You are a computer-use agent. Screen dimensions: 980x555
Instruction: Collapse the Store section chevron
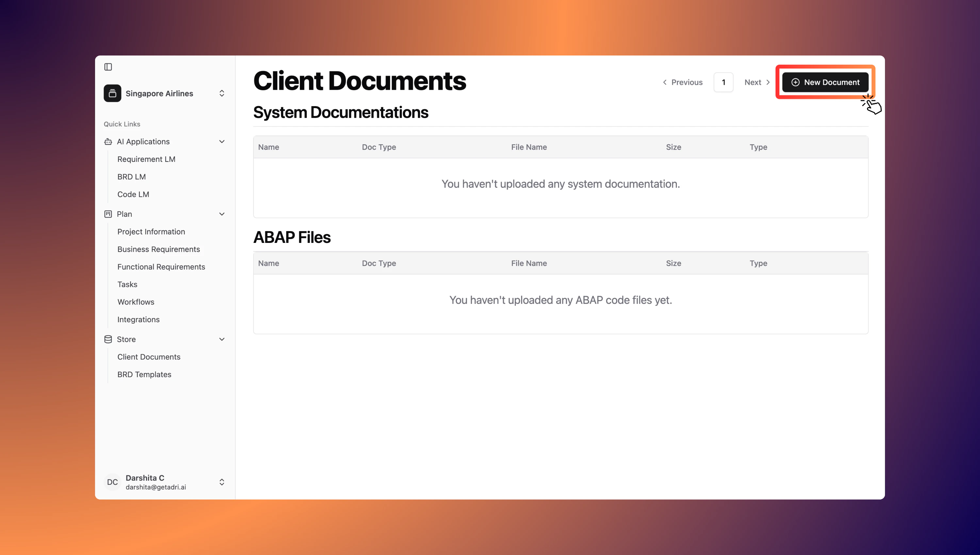coord(221,339)
